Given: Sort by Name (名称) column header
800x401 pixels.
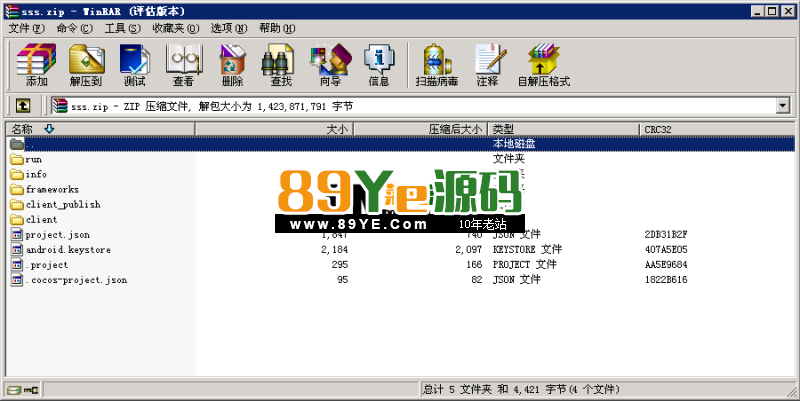Looking at the screenshot, I should click(100, 129).
